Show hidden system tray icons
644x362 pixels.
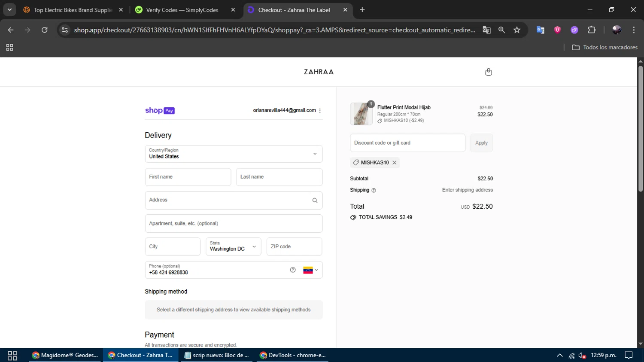pyautogui.click(x=559, y=356)
